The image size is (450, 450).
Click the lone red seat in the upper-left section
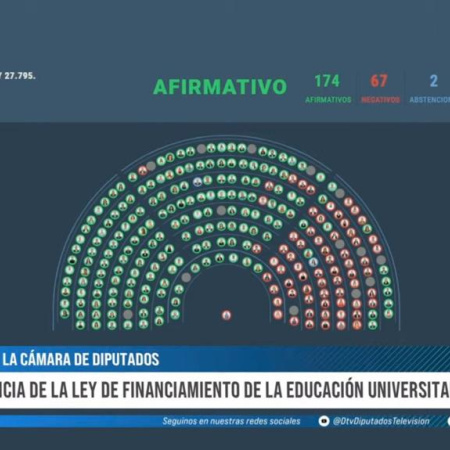pos(143,171)
